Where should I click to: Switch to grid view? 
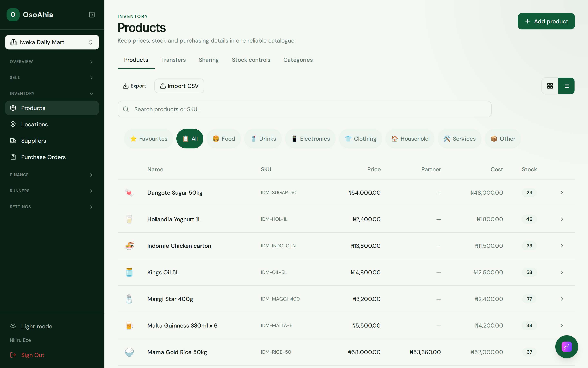coord(550,86)
